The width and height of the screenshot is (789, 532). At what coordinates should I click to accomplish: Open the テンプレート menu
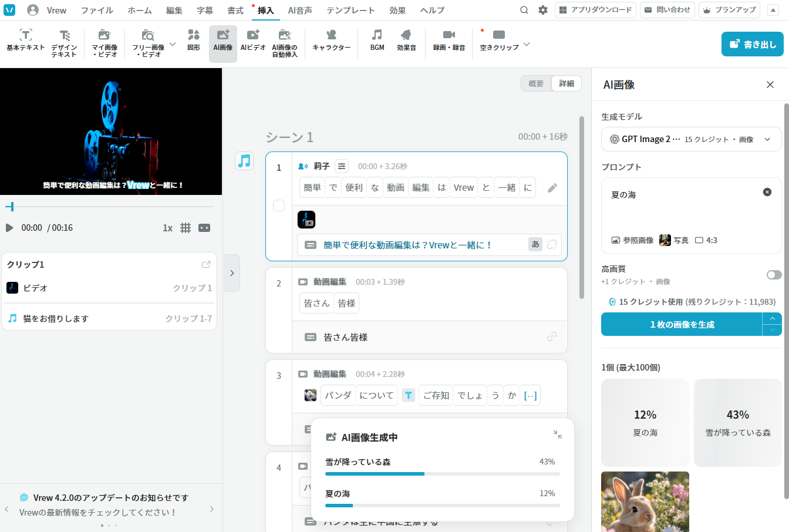click(x=350, y=10)
